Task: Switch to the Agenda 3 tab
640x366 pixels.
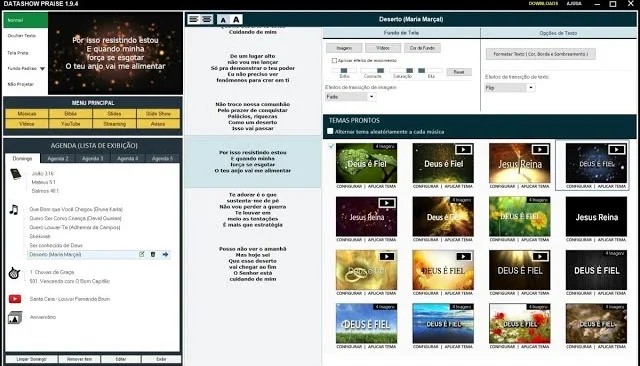Action: coord(93,158)
